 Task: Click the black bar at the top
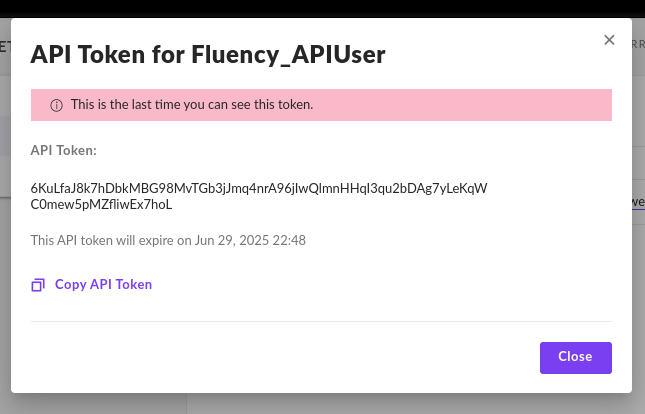coord(322,8)
